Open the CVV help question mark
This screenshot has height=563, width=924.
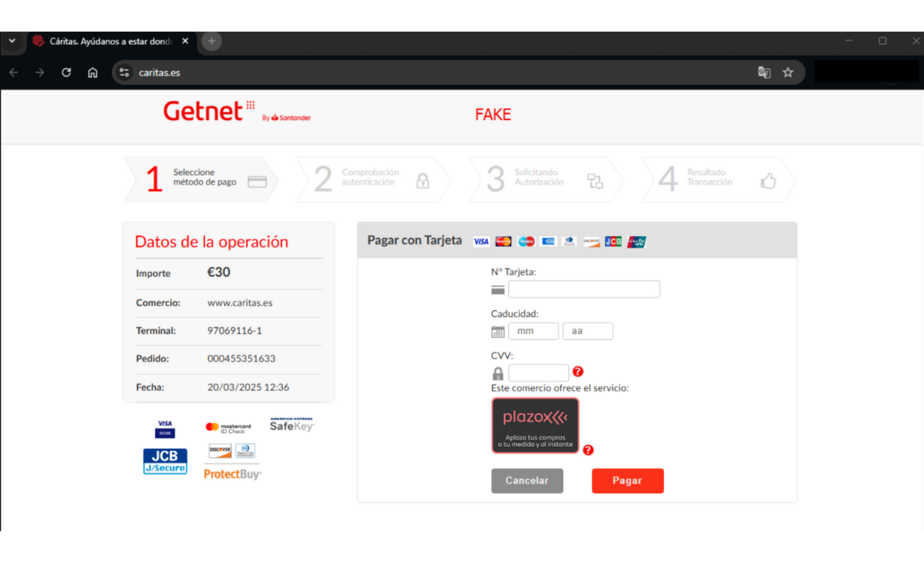[577, 372]
